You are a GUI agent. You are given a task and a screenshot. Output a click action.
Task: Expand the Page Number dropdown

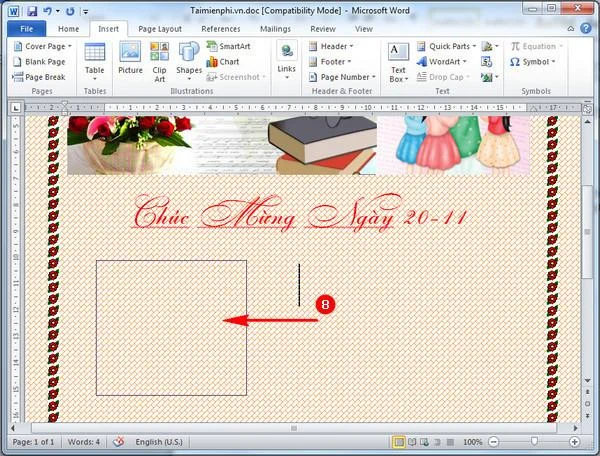pos(342,77)
